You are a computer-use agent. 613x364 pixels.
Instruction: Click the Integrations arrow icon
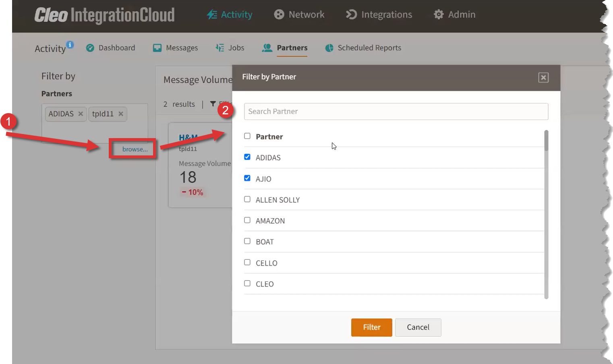coord(351,14)
